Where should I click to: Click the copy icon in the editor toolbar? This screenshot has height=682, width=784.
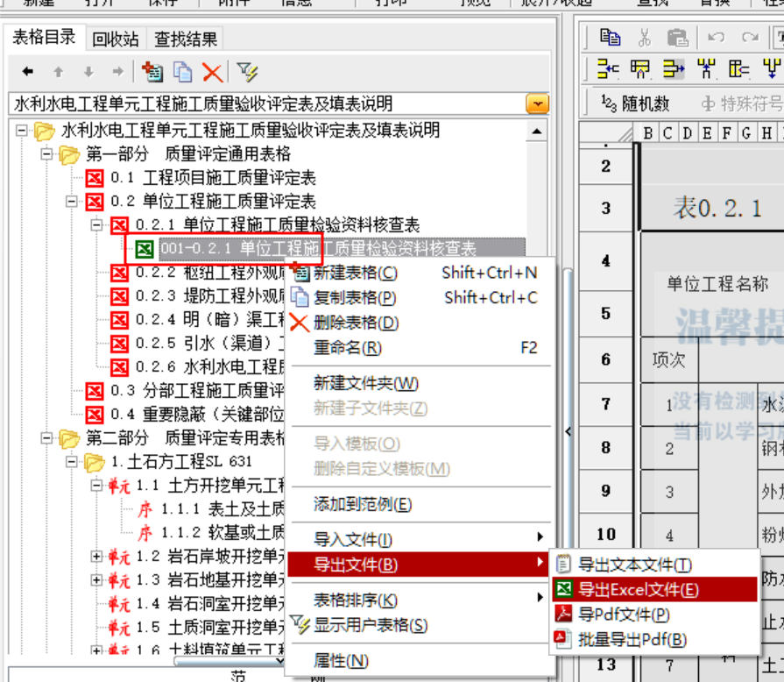tap(611, 37)
